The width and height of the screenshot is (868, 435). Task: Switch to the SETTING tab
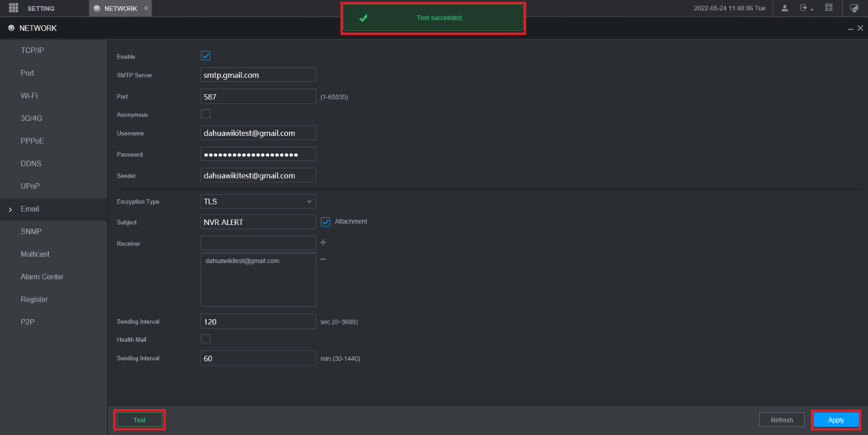[x=41, y=8]
